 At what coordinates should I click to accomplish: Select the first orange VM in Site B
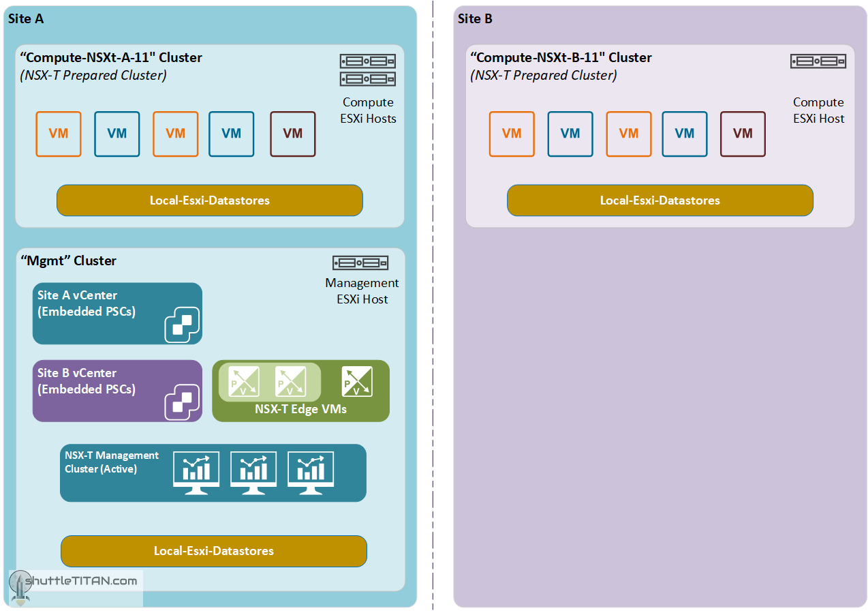point(512,134)
